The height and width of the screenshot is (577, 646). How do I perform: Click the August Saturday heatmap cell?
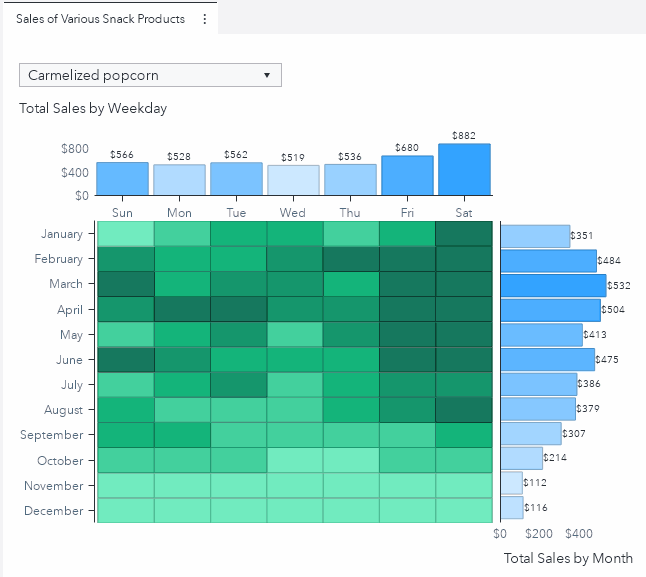tap(464, 409)
